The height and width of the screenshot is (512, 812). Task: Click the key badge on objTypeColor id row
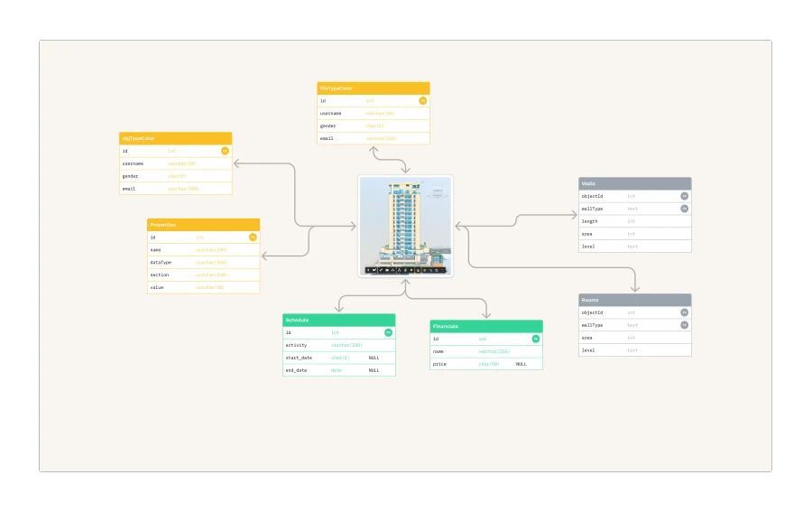coord(225,151)
